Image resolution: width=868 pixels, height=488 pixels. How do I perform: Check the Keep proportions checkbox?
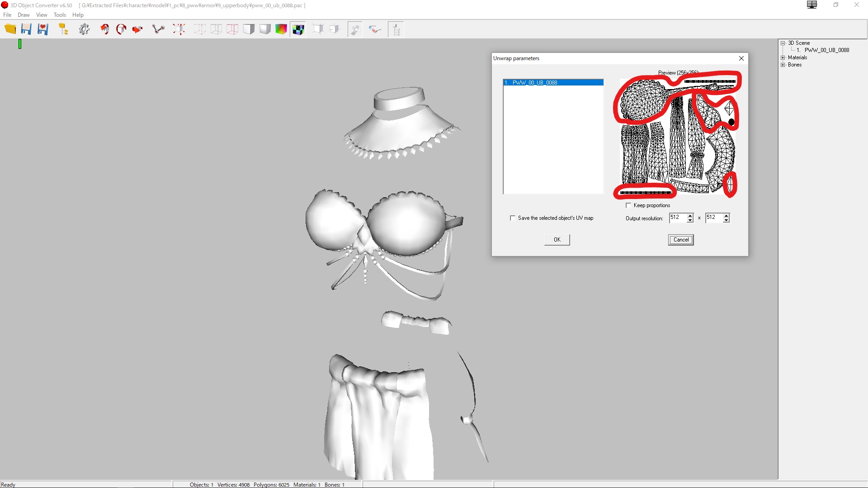(628, 205)
